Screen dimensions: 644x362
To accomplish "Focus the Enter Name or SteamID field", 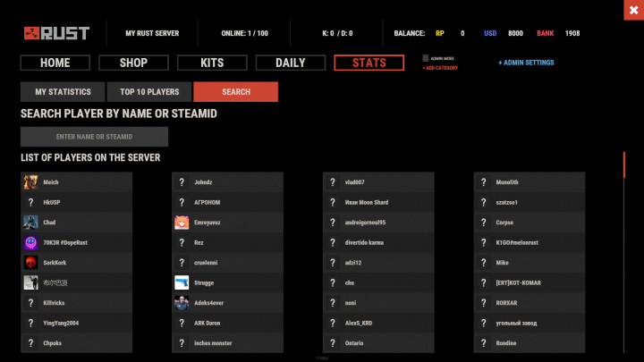I will [x=95, y=137].
